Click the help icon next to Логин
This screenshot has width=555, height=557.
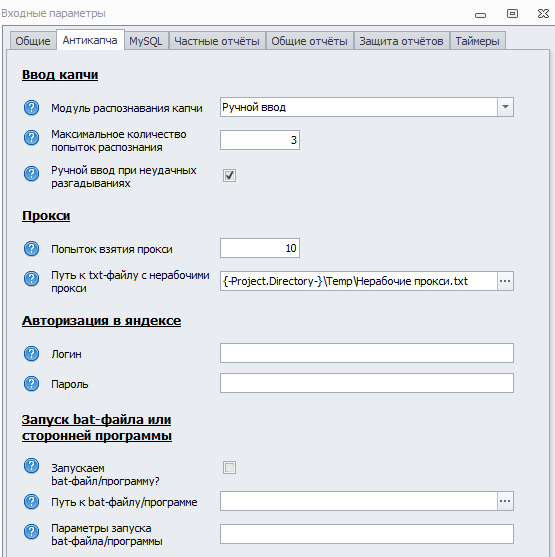click(x=31, y=353)
